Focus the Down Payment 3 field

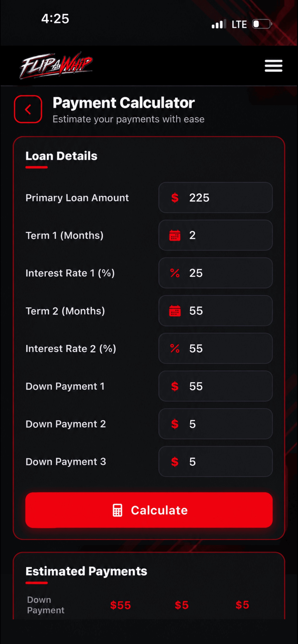tap(216, 461)
